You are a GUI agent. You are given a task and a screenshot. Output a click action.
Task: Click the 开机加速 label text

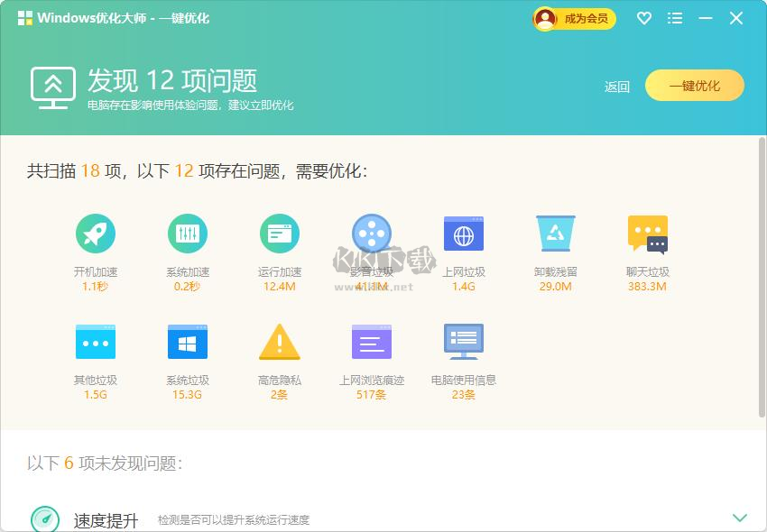[x=96, y=272]
